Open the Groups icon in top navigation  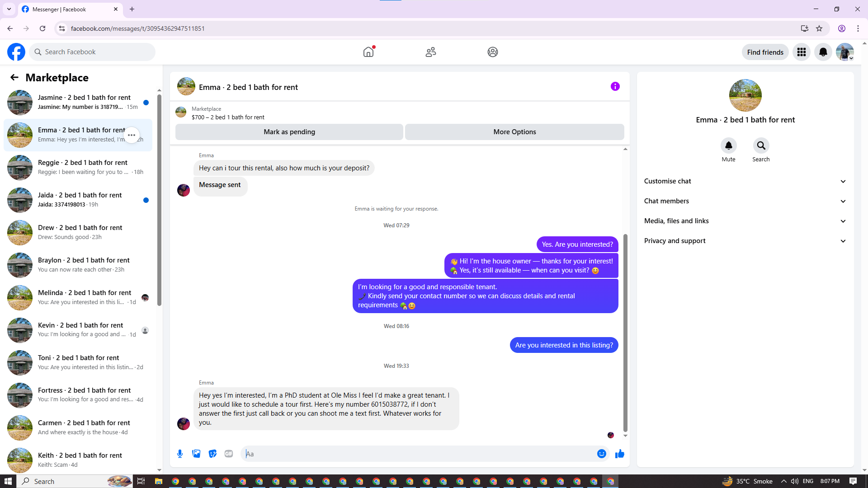tap(493, 52)
